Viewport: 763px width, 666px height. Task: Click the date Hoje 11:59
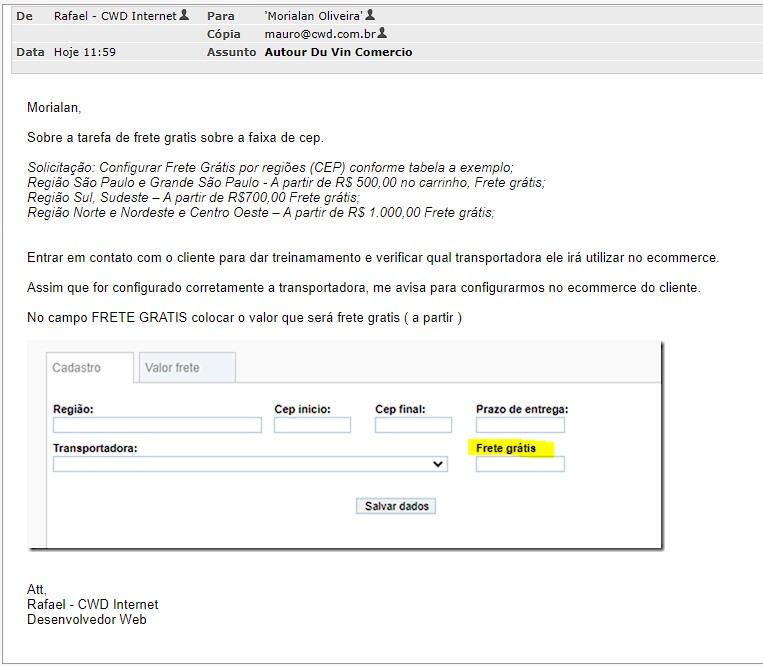[x=85, y=52]
